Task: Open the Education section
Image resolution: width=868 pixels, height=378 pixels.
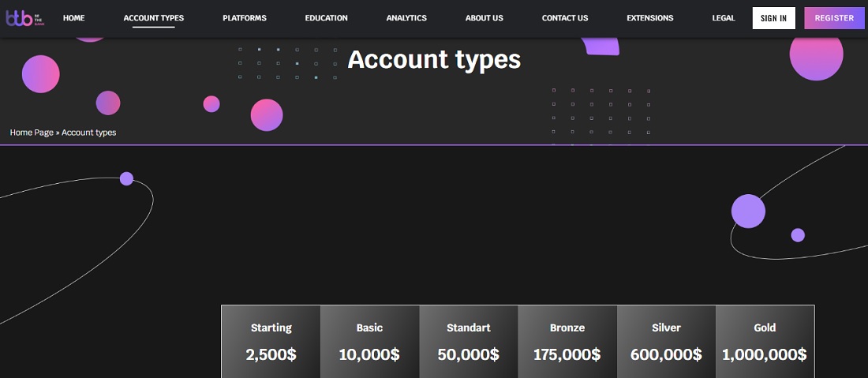Action: (326, 18)
